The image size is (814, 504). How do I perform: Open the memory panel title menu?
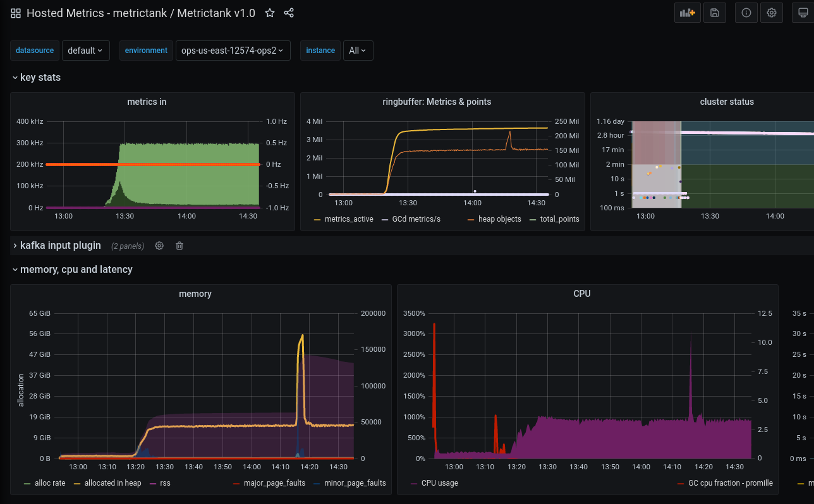click(195, 293)
